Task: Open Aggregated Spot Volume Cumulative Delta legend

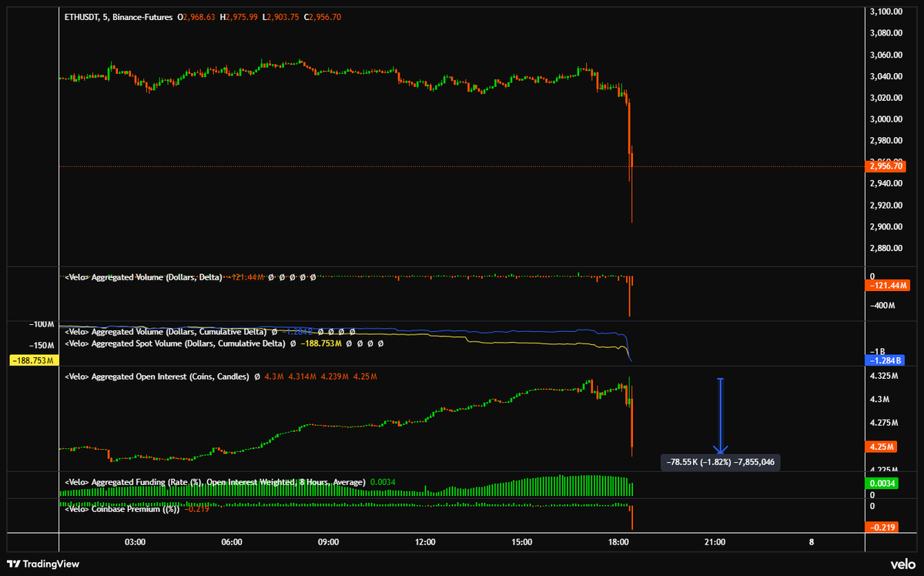Action: pyautogui.click(x=175, y=343)
